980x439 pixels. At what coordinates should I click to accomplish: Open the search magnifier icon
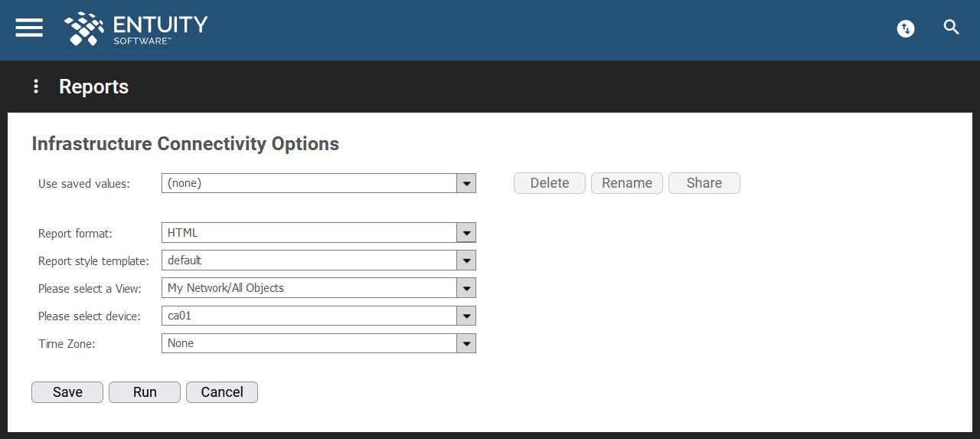click(952, 28)
